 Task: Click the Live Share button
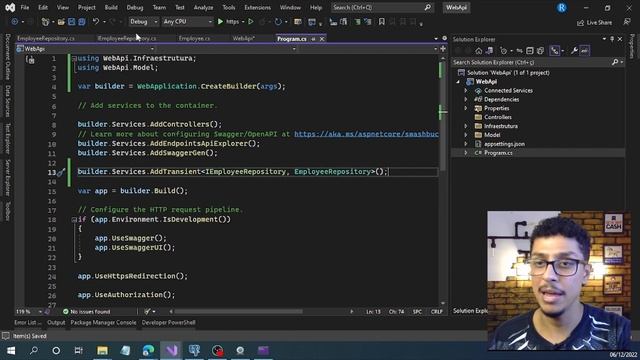pos(594,22)
